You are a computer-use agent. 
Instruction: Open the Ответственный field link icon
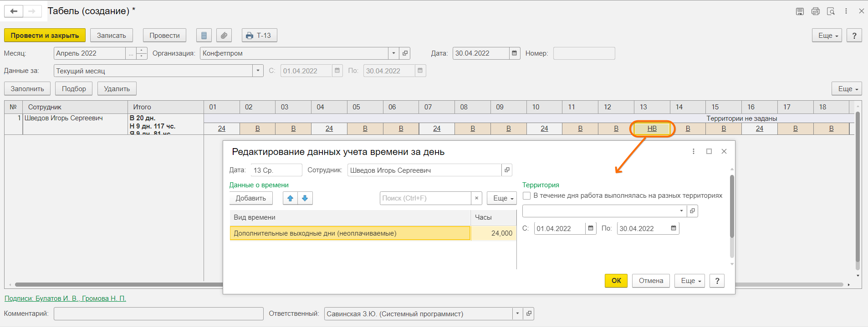point(529,314)
